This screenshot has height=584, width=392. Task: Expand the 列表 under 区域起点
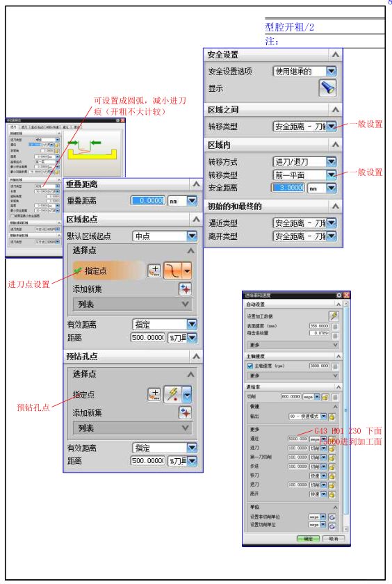click(x=133, y=305)
